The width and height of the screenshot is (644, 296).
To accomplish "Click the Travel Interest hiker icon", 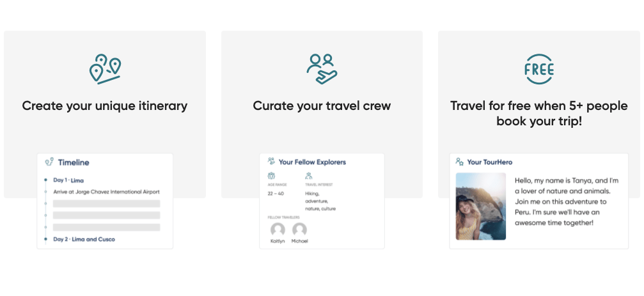I will [309, 176].
